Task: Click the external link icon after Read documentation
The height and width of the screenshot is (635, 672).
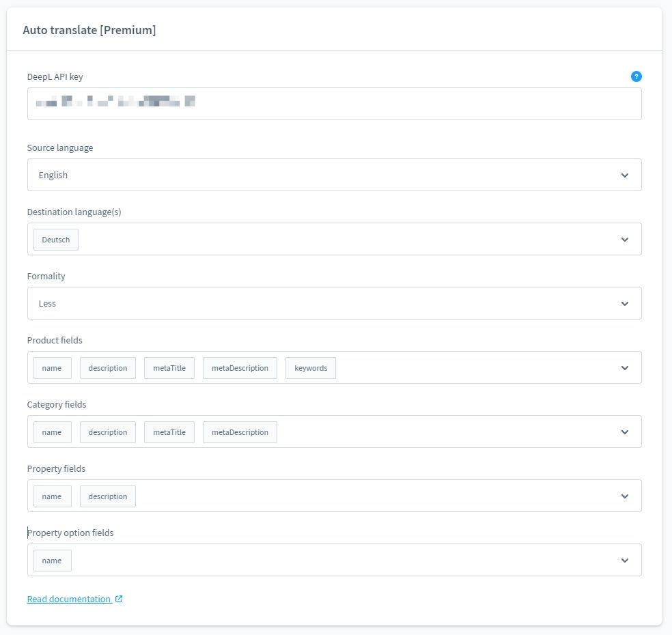Action: [x=119, y=599]
